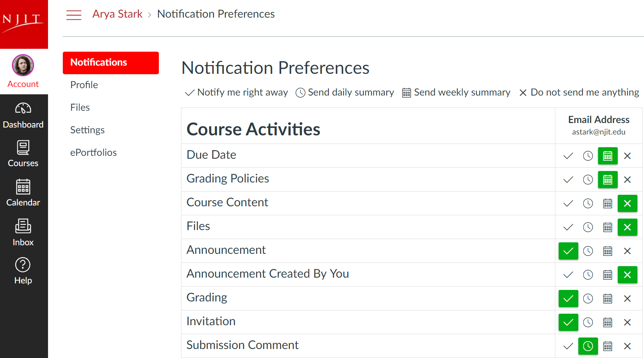The width and height of the screenshot is (644, 358).
Task: Toggle the hamburger navigation menu
Action: pyautogui.click(x=74, y=15)
